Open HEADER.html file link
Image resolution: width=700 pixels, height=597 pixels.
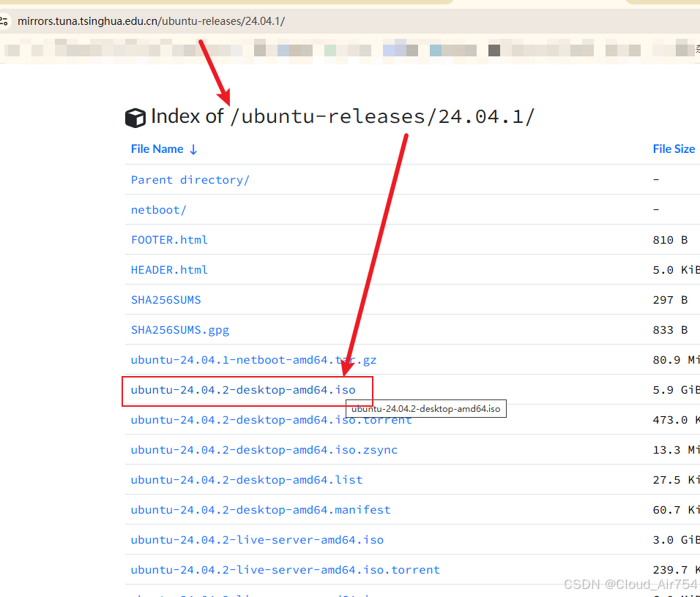(x=169, y=269)
